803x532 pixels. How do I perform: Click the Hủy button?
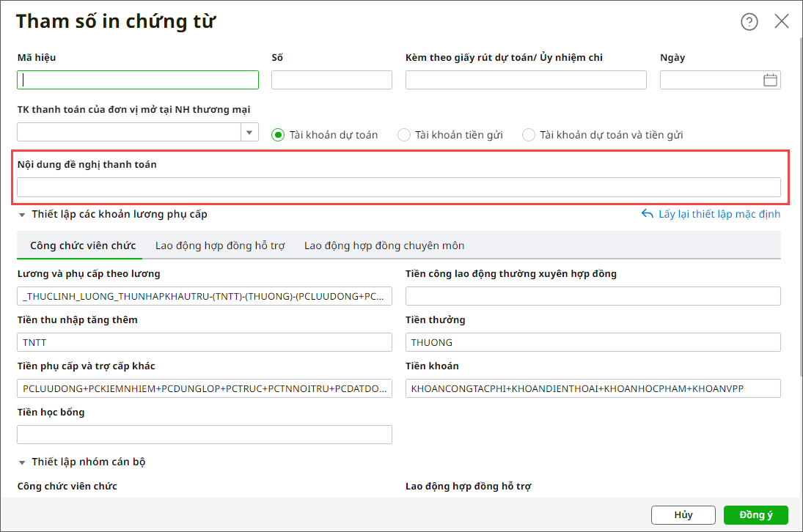[683, 515]
